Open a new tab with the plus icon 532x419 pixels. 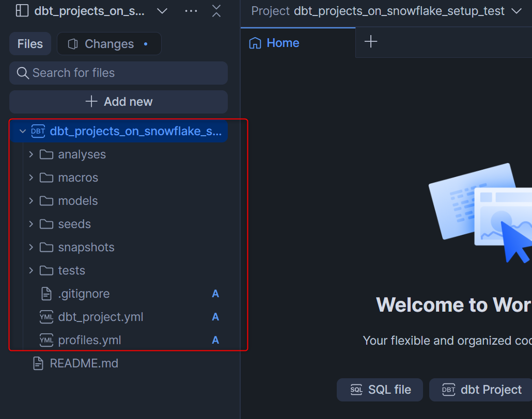(x=371, y=42)
